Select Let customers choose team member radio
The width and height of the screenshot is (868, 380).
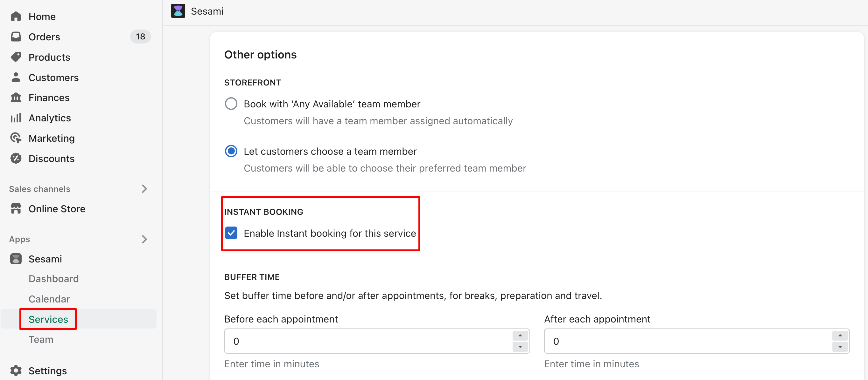pyautogui.click(x=231, y=151)
